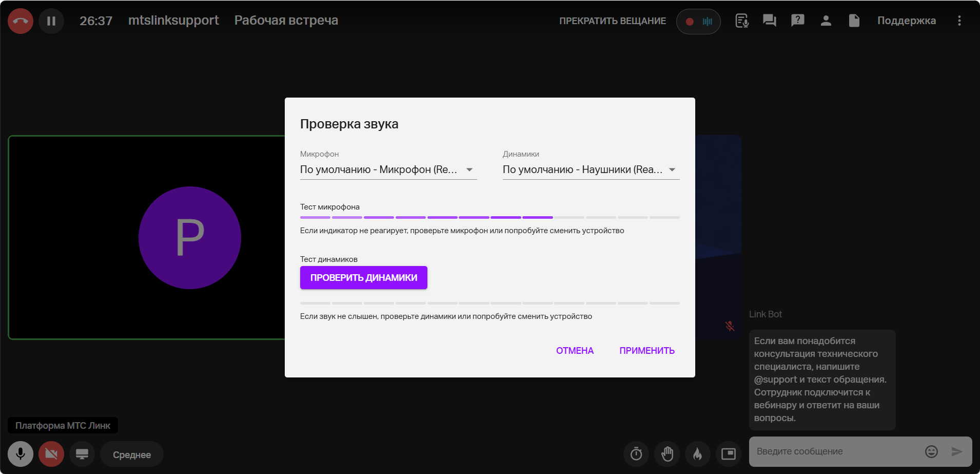Click the red hang up call button
The height and width of the screenshot is (474, 980).
point(21,21)
